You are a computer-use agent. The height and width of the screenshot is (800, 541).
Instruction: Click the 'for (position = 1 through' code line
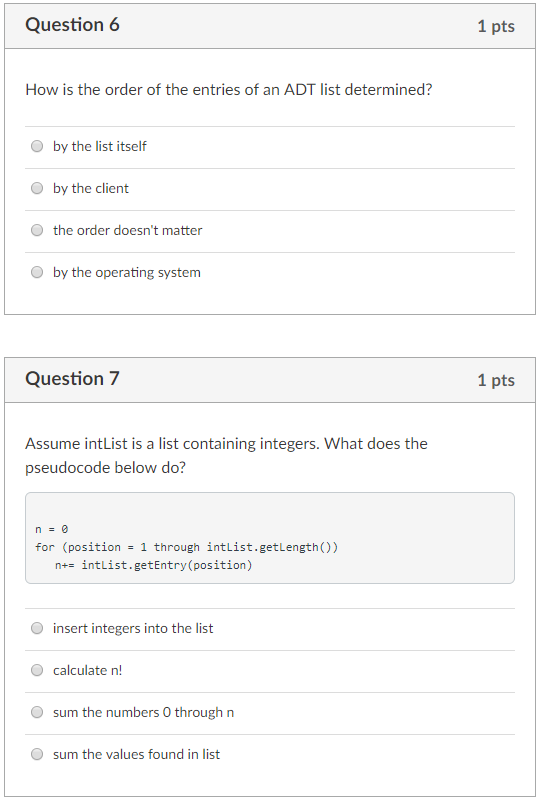(186, 547)
